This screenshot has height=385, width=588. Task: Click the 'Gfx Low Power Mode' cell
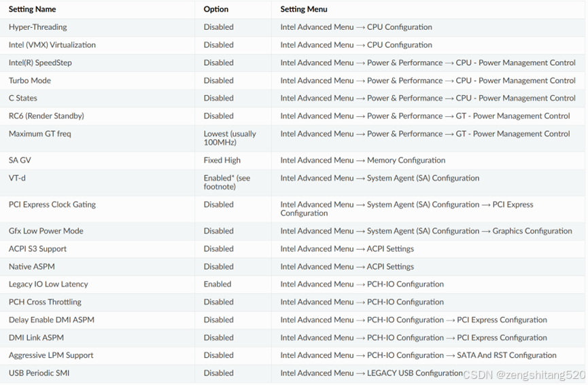click(46, 231)
